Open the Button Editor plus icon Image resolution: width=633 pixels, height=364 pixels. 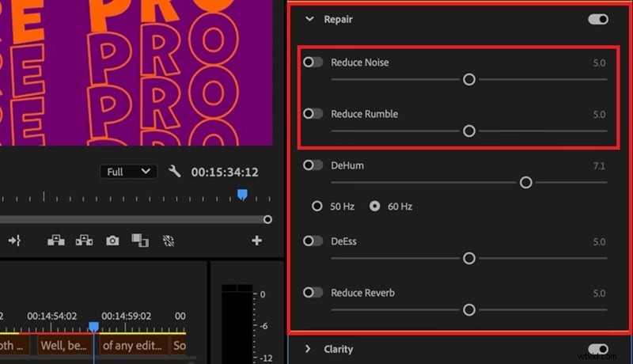pos(256,241)
